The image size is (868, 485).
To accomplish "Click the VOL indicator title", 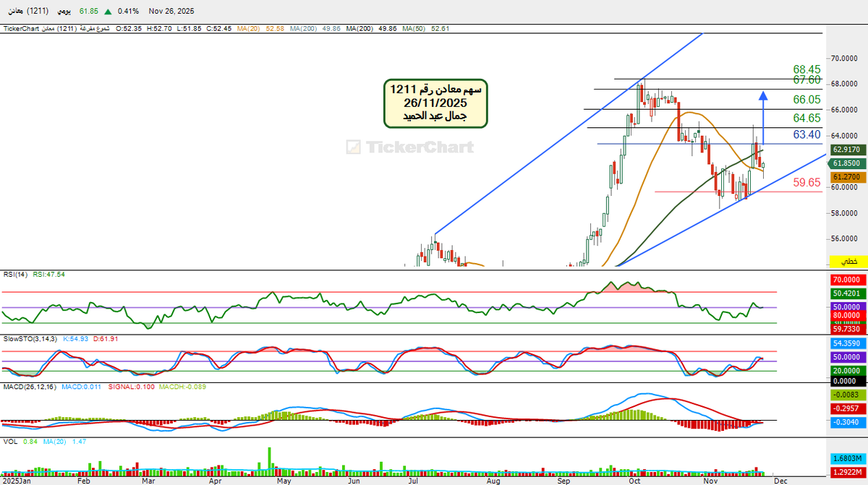I will click(x=10, y=440).
